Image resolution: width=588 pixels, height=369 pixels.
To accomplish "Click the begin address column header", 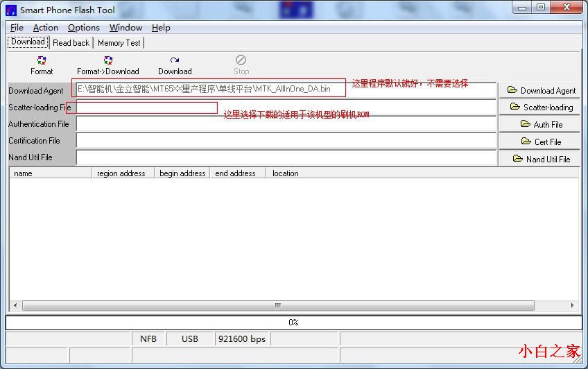I will [182, 173].
